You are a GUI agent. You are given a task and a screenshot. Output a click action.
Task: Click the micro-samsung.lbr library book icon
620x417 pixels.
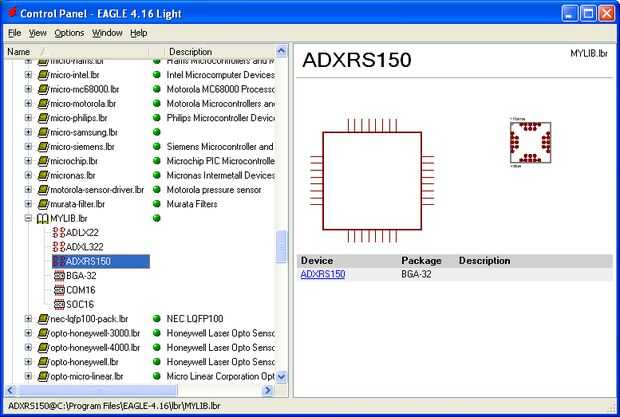43,132
